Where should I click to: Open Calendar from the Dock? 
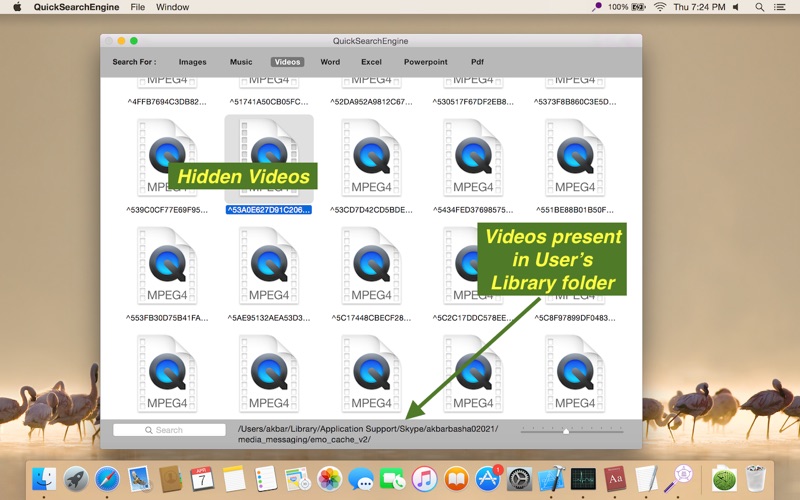click(x=203, y=480)
